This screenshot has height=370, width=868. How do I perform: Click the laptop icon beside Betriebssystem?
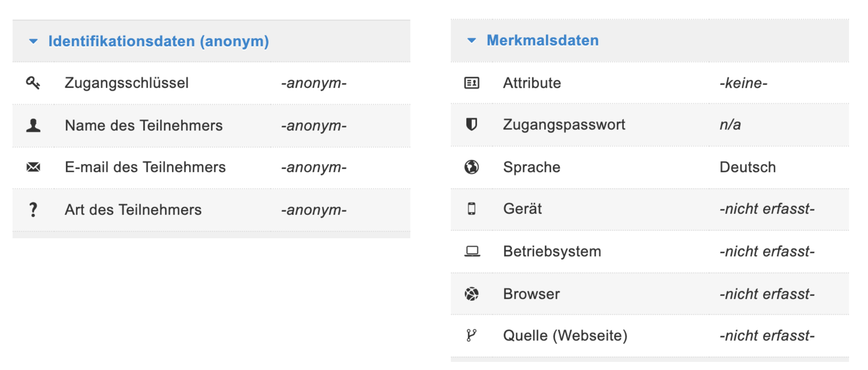tap(472, 251)
